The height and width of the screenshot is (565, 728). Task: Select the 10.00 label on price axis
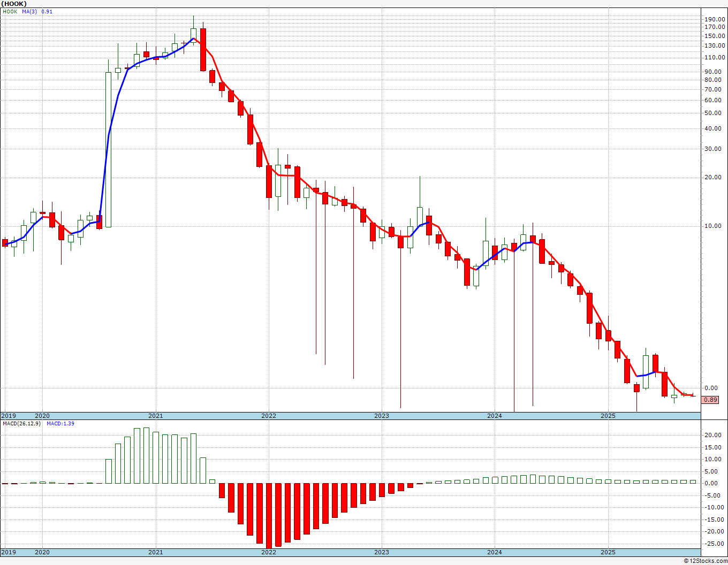coord(713,226)
